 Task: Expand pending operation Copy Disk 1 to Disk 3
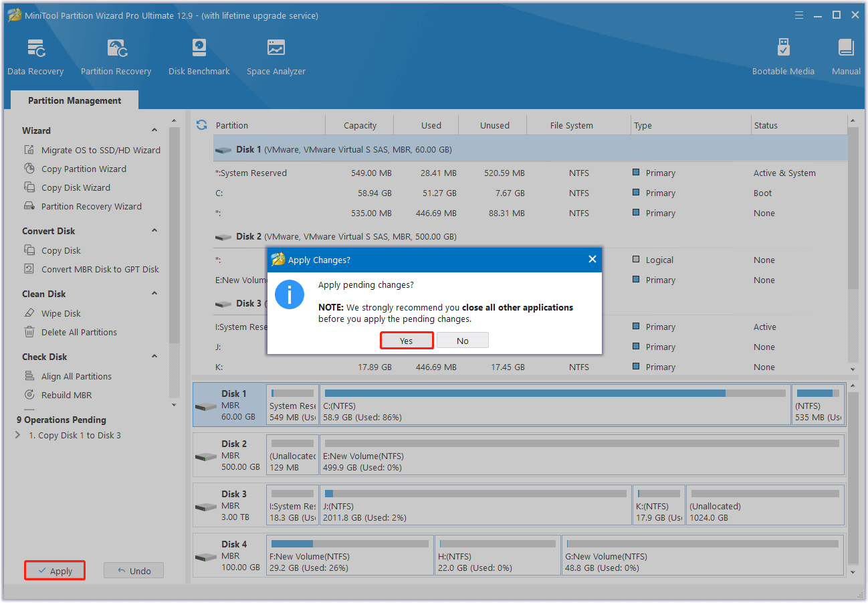point(18,435)
